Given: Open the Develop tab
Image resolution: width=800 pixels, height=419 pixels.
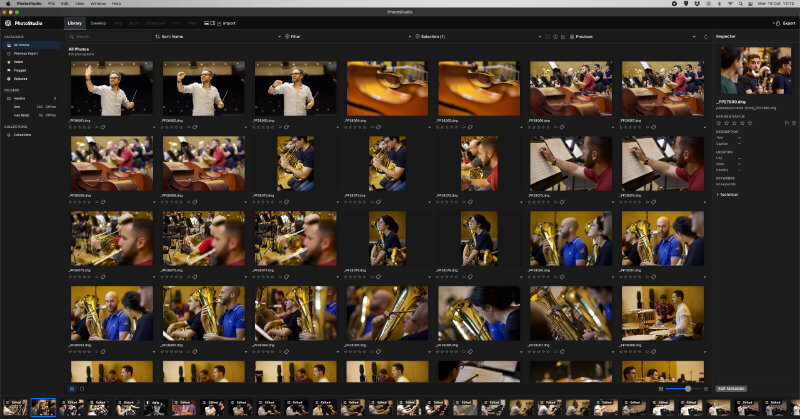Looking at the screenshot, I should tap(98, 23).
